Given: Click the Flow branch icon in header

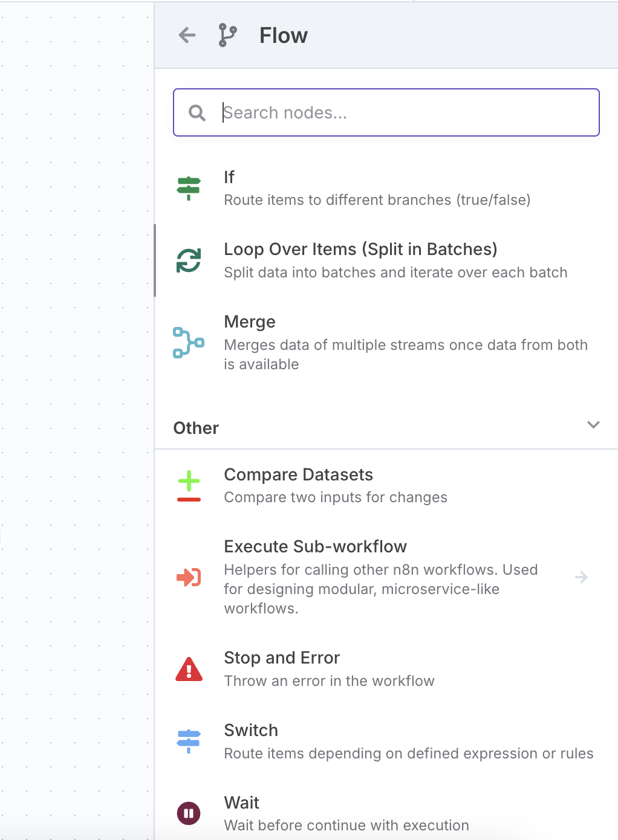Looking at the screenshot, I should 227,36.
